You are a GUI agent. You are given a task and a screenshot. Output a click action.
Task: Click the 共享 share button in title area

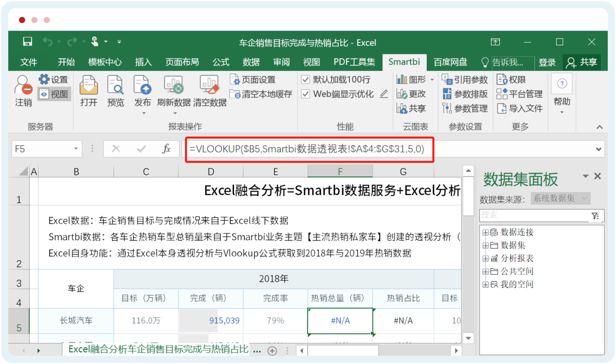[582, 62]
